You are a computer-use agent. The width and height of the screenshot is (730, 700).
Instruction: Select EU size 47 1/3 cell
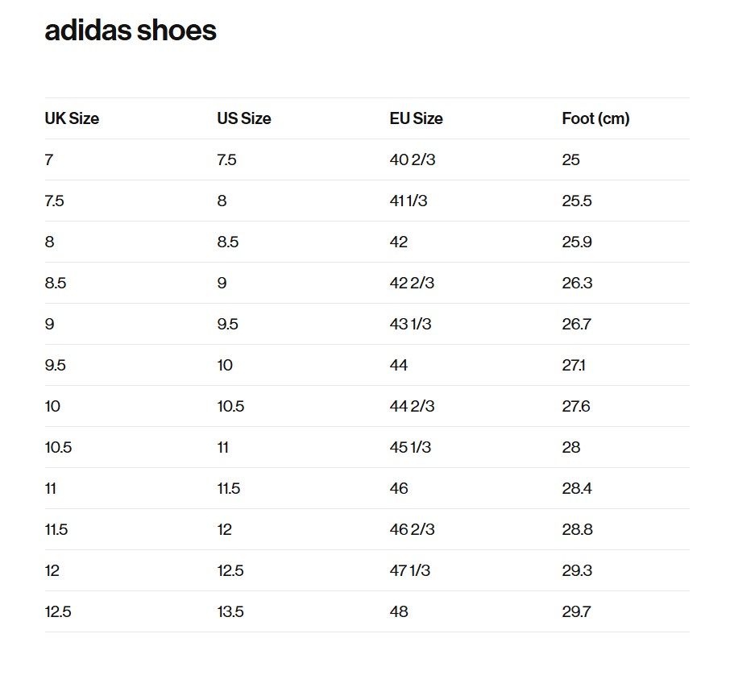[x=409, y=570]
